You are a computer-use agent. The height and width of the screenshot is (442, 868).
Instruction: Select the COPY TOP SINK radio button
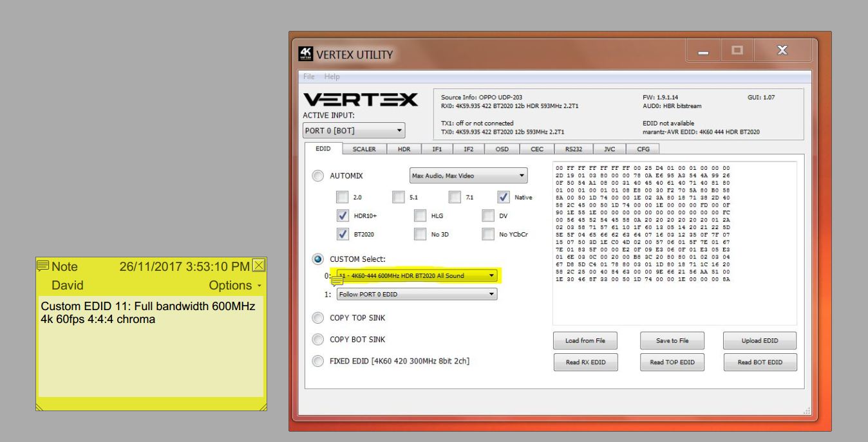coord(317,318)
